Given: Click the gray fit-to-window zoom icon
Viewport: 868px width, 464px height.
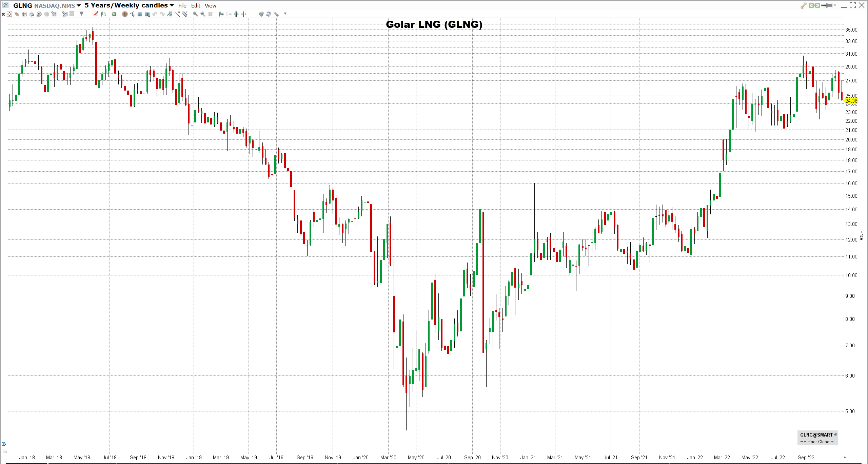Looking at the screenshot, I should 210,14.
